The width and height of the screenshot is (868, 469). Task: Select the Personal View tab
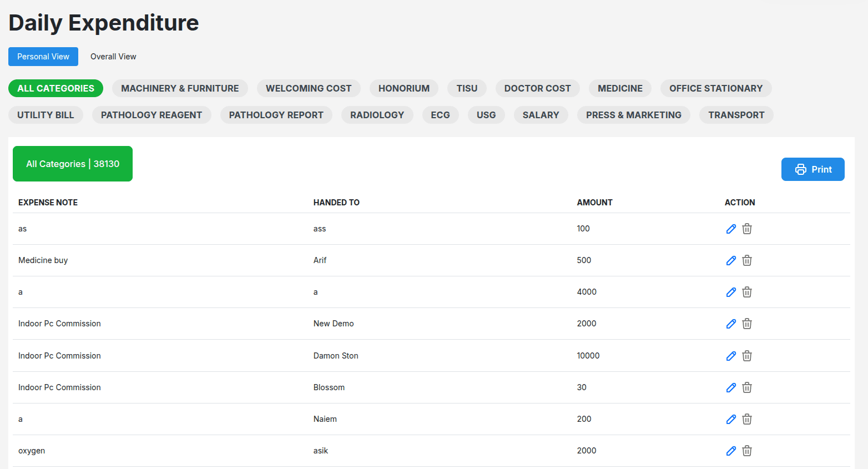(43, 57)
